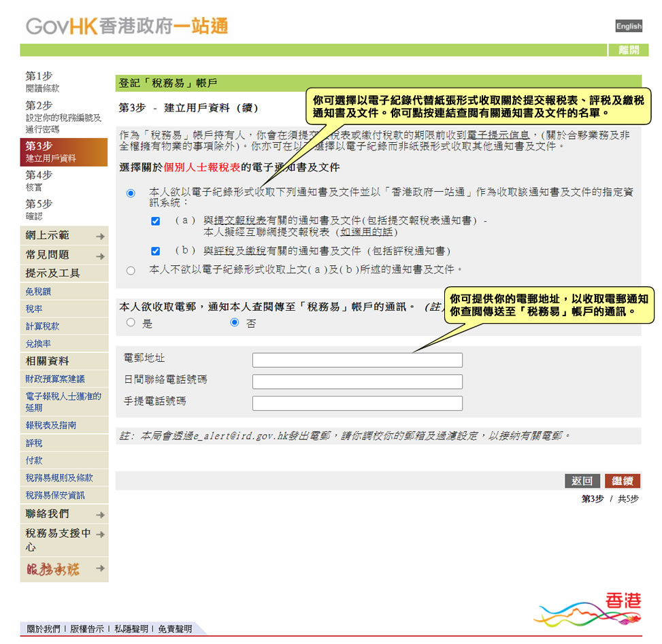Click the GovHK 香港政府一站通 logo
Image resolution: width=662 pixels, height=644 pixels.
(127, 27)
